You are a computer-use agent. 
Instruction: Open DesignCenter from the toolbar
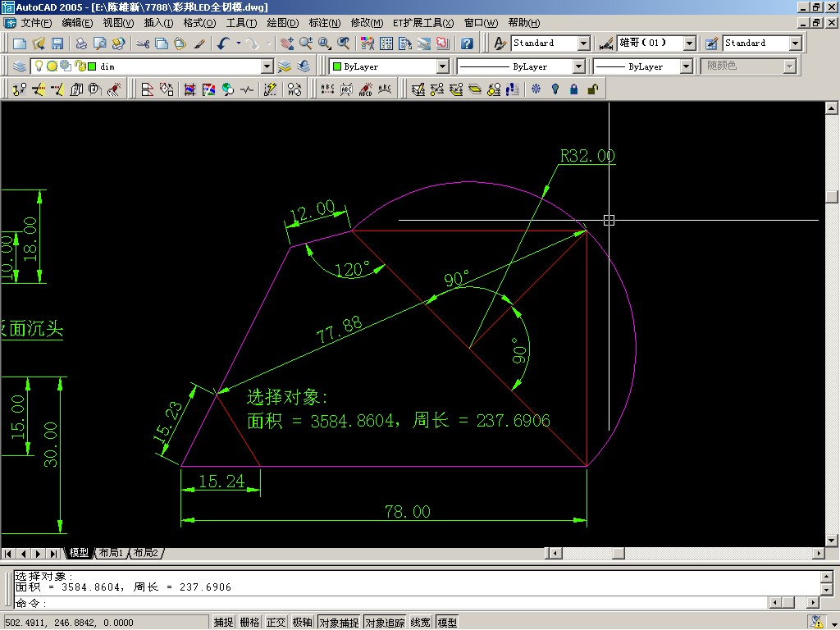point(386,43)
